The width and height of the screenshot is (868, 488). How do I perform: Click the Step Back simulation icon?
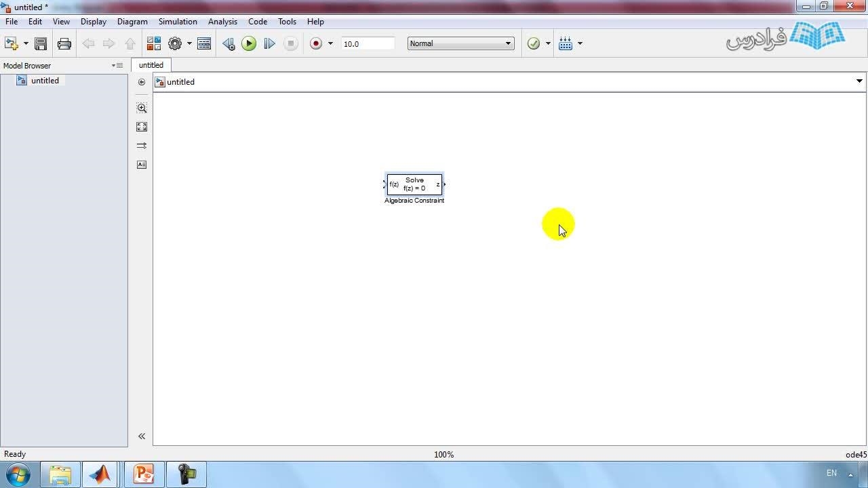(229, 43)
